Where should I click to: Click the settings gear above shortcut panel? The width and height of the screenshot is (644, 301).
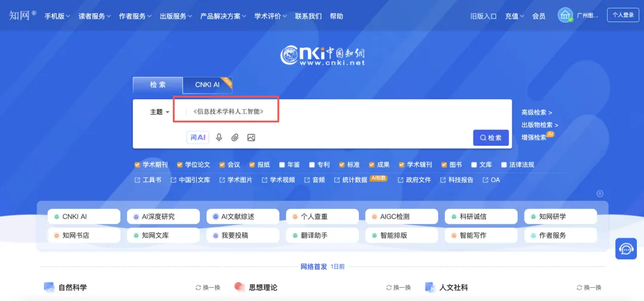coord(600,193)
